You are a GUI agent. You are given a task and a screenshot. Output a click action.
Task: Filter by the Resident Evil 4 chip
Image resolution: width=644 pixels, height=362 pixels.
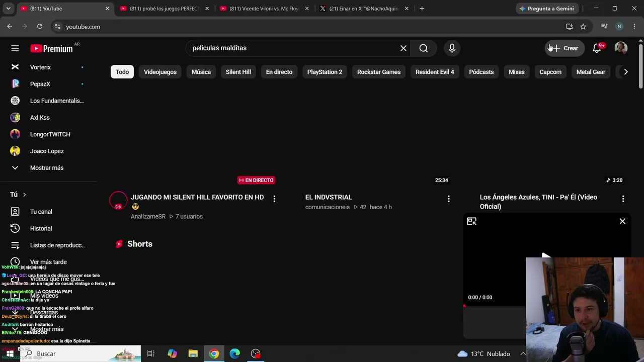pyautogui.click(x=435, y=72)
